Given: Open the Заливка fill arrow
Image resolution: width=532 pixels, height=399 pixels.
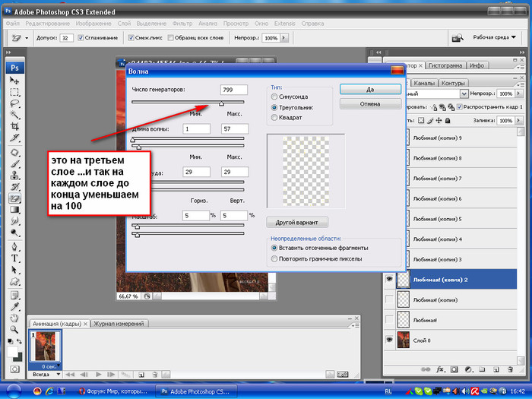Looking at the screenshot, I should (518, 120).
